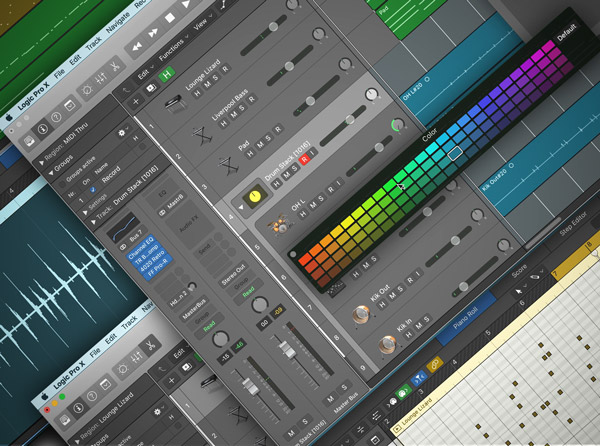Open the Functions dropdown menu
Image resolution: width=600 pixels, height=446 pixels.
point(174,48)
